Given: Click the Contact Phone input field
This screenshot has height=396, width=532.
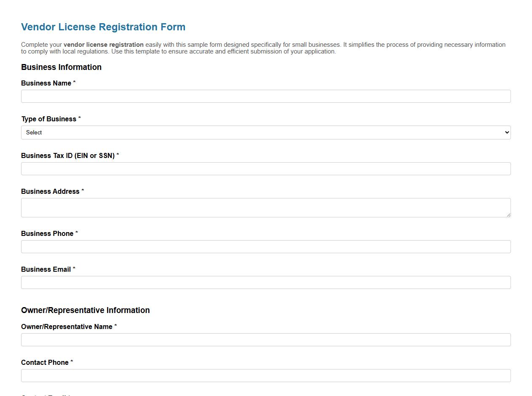Looking at the screenshot, I should click(266, 375).
